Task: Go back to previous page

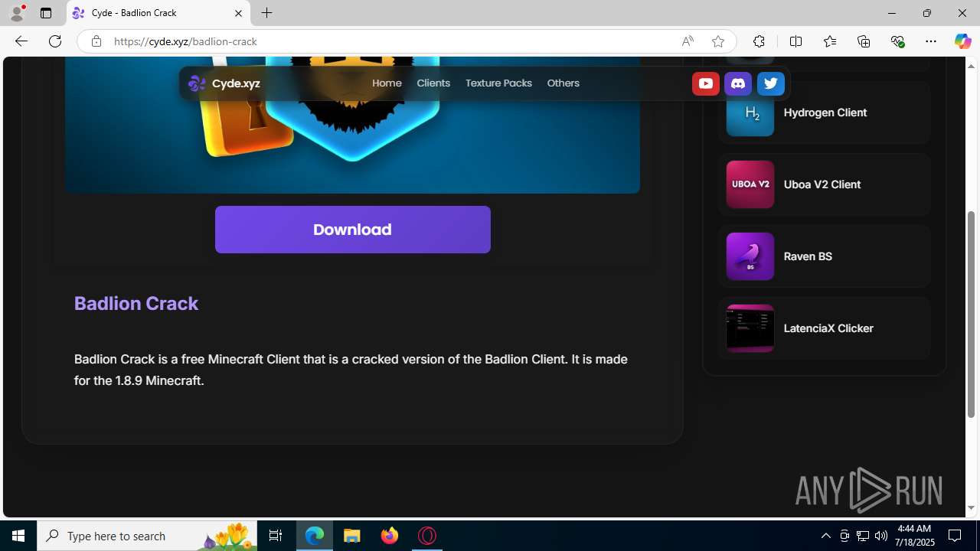Action: [21, 41]
